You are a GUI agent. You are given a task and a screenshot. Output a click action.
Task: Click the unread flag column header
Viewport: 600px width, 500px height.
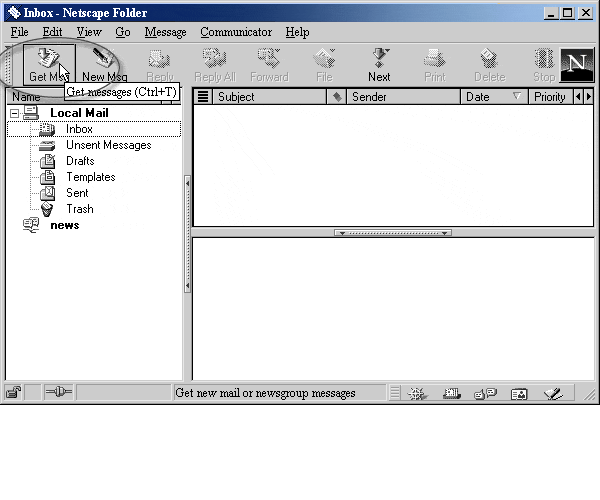point(337,97)
